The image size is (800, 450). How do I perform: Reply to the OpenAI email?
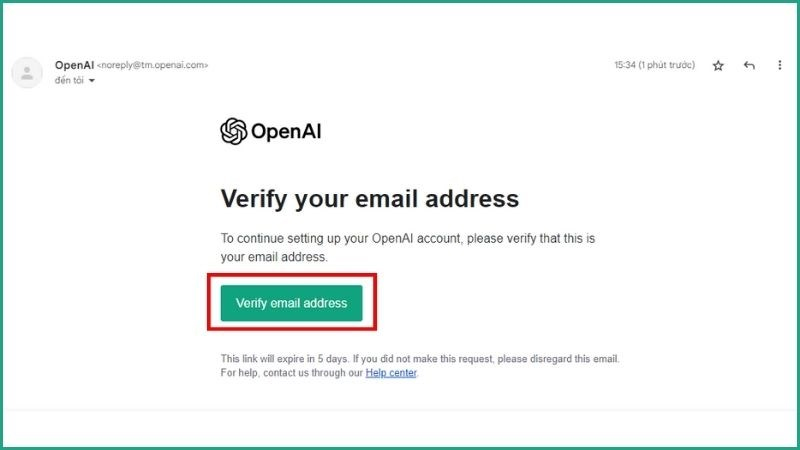(x=749, y=65)
